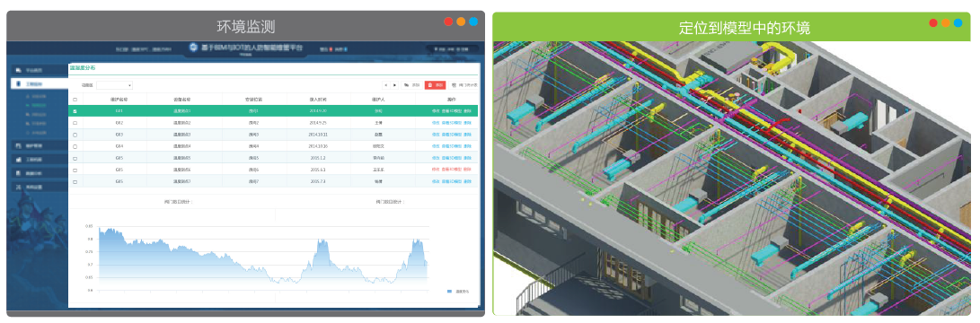Click view 3D model link in green row

[451, 111]
